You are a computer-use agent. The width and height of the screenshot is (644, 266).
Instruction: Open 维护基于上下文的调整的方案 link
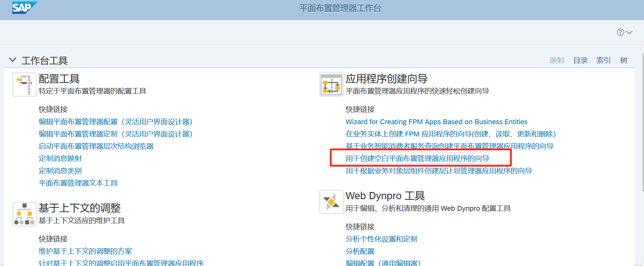point(85,251)
